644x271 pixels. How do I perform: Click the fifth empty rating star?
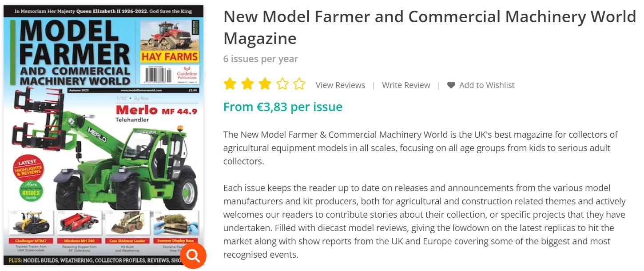pyautogui.click(x=299, y=84)
